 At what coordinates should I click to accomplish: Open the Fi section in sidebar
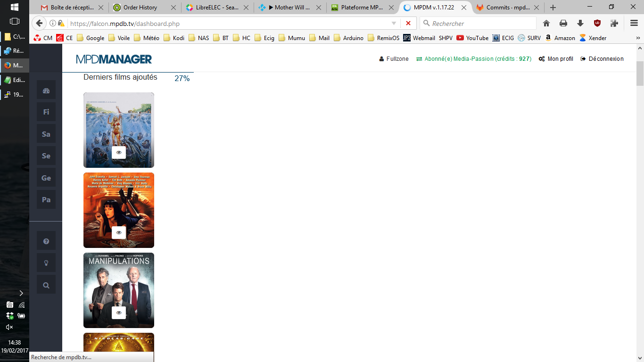(x=46, y=112)
